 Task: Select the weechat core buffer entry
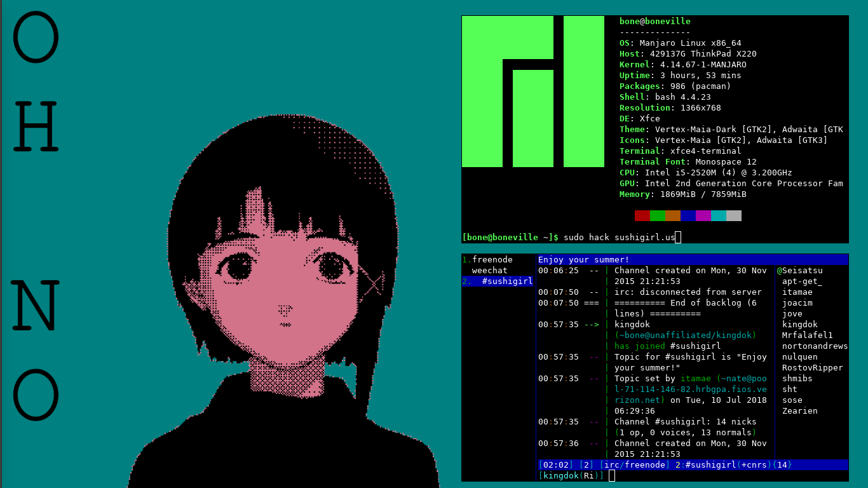(x=489, y=270)
